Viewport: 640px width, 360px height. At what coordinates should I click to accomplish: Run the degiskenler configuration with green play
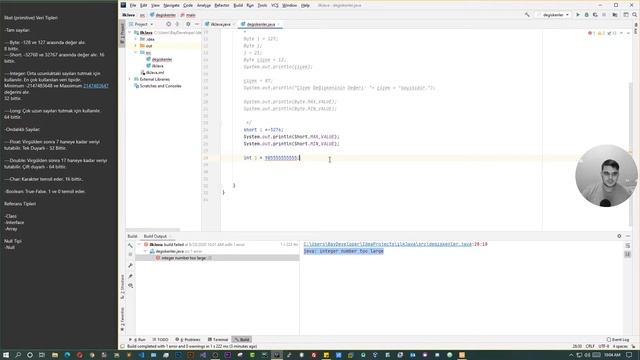[578, 15]
